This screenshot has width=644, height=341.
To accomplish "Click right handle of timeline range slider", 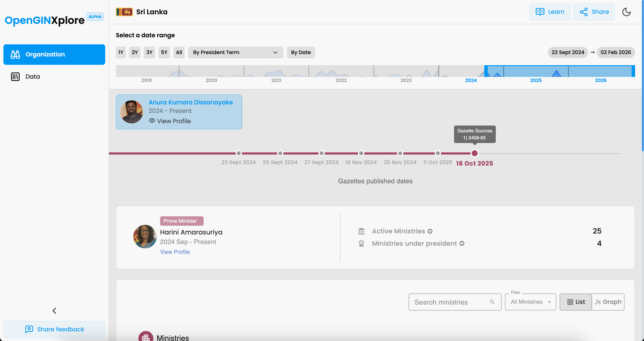I will (633, 71).
